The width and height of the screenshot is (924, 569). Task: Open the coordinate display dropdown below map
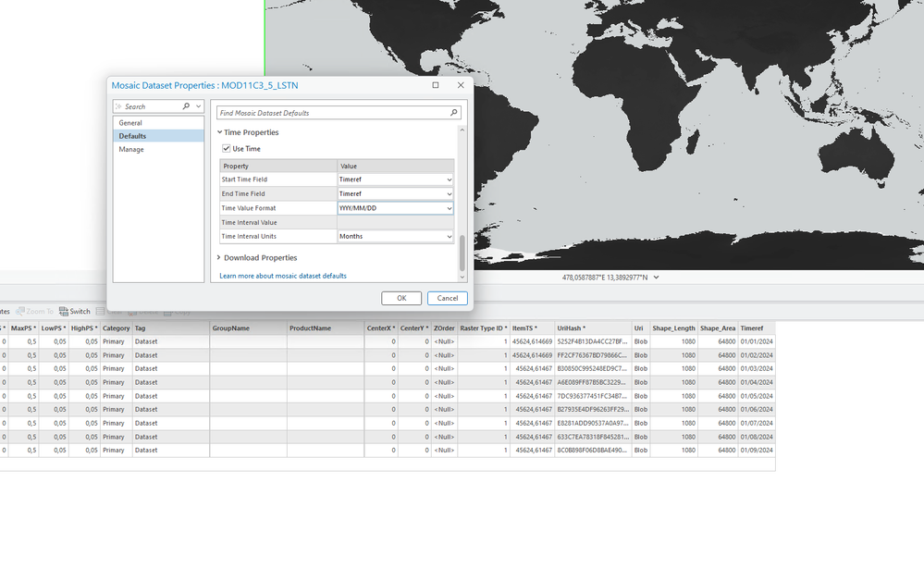point(658,278)
